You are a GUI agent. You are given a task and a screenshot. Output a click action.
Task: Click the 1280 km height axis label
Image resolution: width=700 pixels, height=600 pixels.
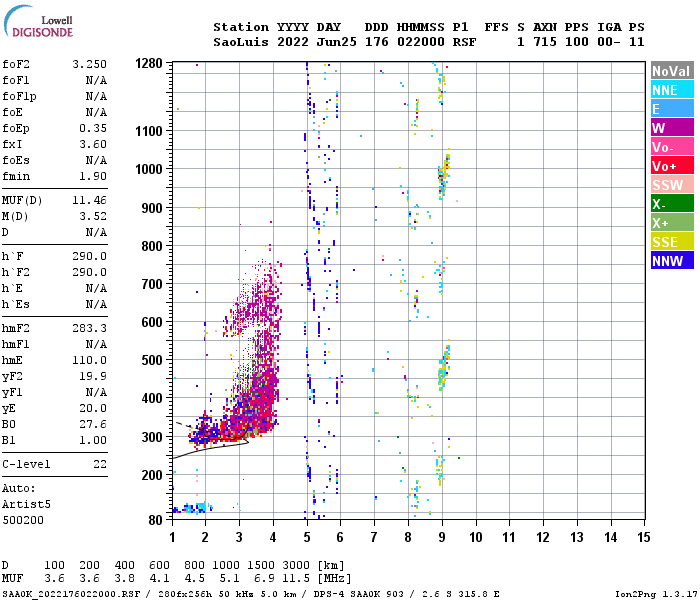click(149, 63)
